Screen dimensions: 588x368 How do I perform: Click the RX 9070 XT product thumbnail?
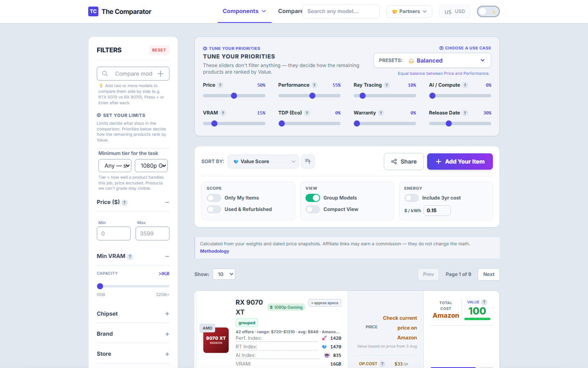coord(216,340)
